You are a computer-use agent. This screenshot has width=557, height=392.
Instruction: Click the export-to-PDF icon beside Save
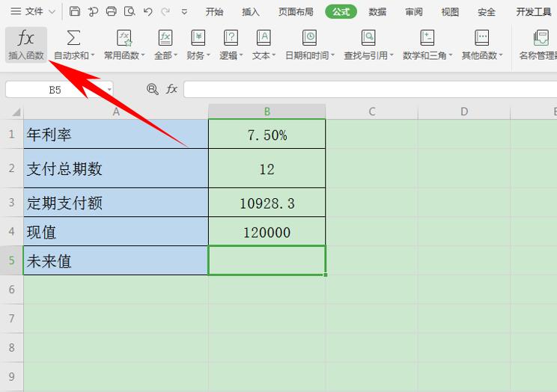[x=93, y=12]
